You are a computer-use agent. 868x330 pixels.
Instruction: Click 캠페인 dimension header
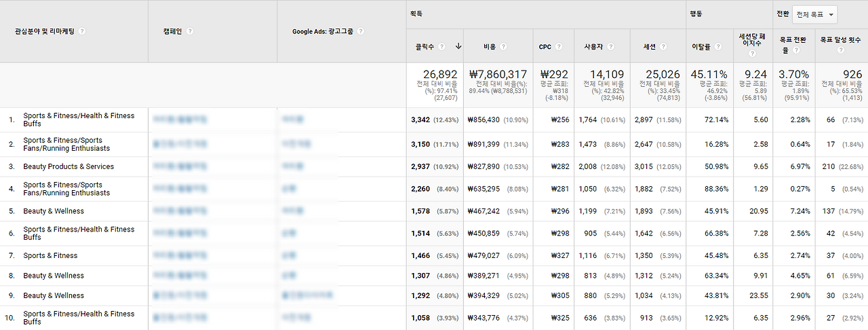coord(173,31)
